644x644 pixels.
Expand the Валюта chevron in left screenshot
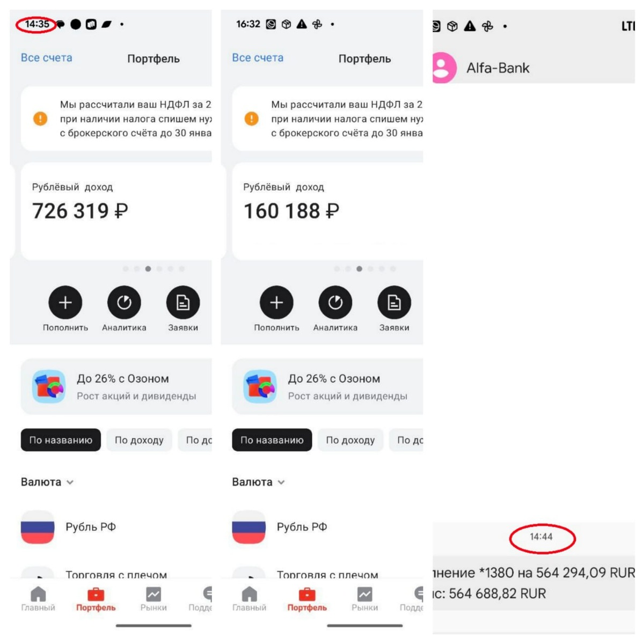coord(70,482)
